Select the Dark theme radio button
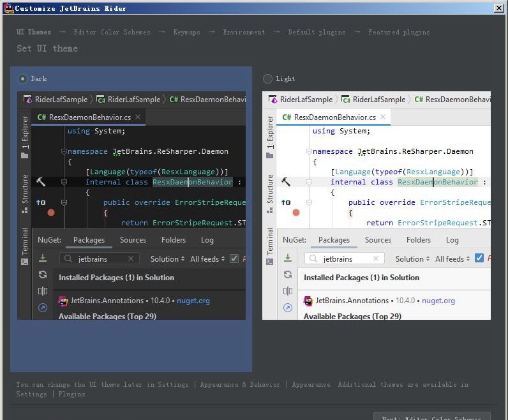 (x=22, y=79)
